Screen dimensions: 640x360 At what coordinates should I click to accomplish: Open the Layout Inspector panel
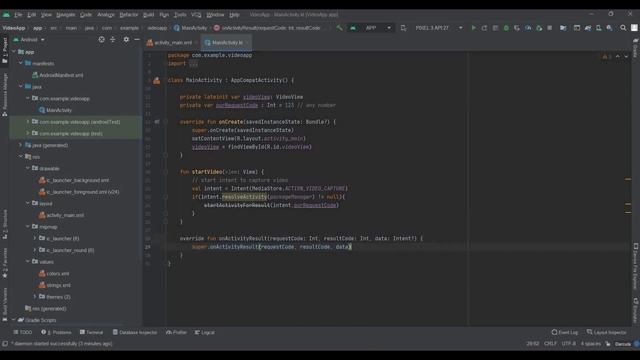607,332
